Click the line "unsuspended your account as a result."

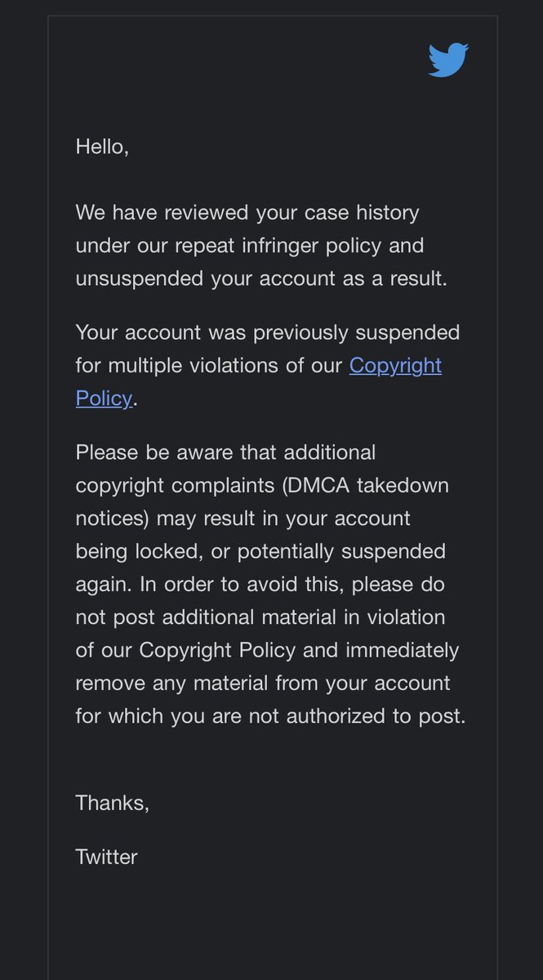tap(262, 278)
